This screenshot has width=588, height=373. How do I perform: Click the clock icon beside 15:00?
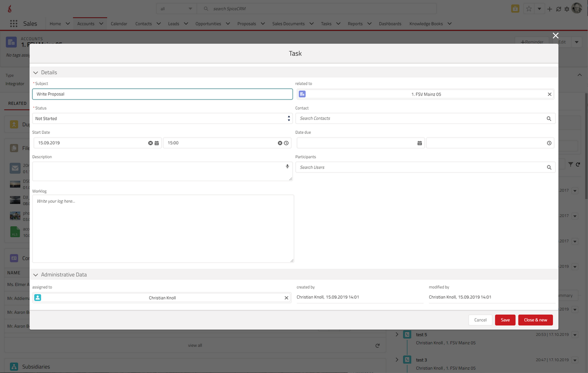click(287, 143)
